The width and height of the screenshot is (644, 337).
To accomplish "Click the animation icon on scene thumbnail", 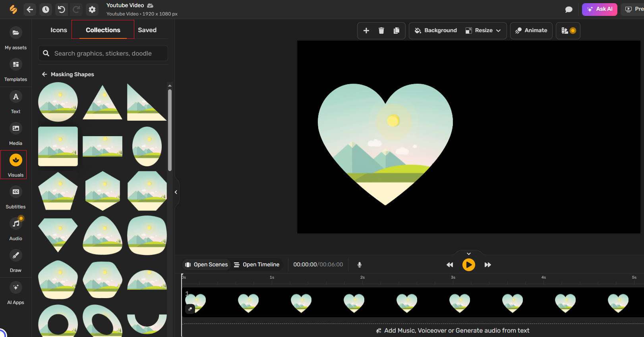I will click(190, 309).
